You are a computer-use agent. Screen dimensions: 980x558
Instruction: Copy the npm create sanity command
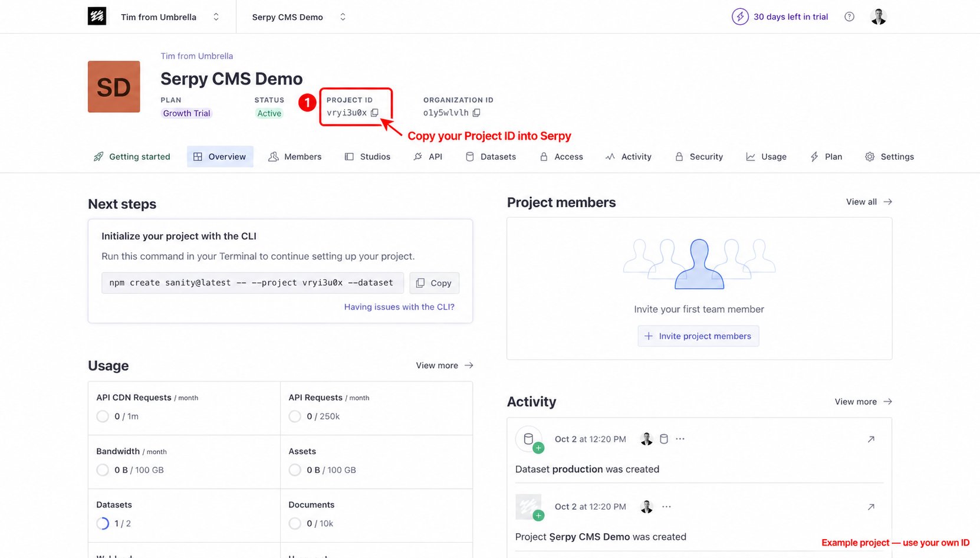tap(434, 283)
